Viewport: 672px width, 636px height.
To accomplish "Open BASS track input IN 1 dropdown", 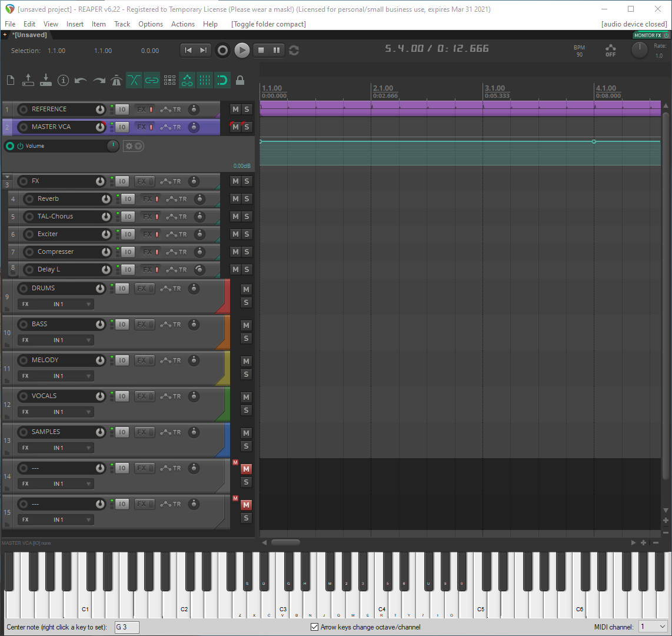I will click(x=72, y=340).
